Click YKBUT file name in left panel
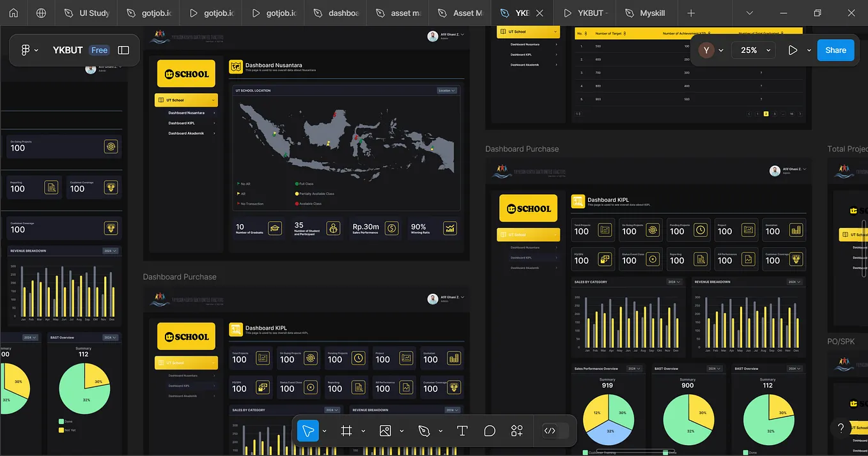The width and height of the screenshot is (868, 456). coord(68,50)
